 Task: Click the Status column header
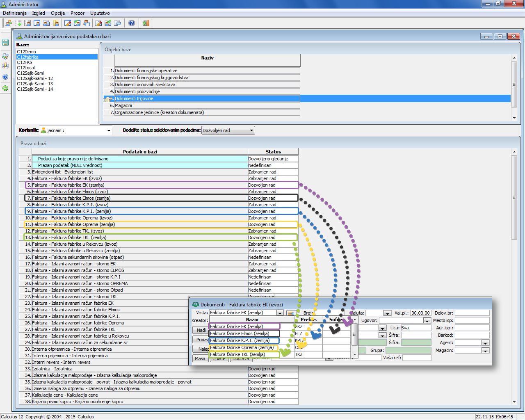click(x=273, y=152)
